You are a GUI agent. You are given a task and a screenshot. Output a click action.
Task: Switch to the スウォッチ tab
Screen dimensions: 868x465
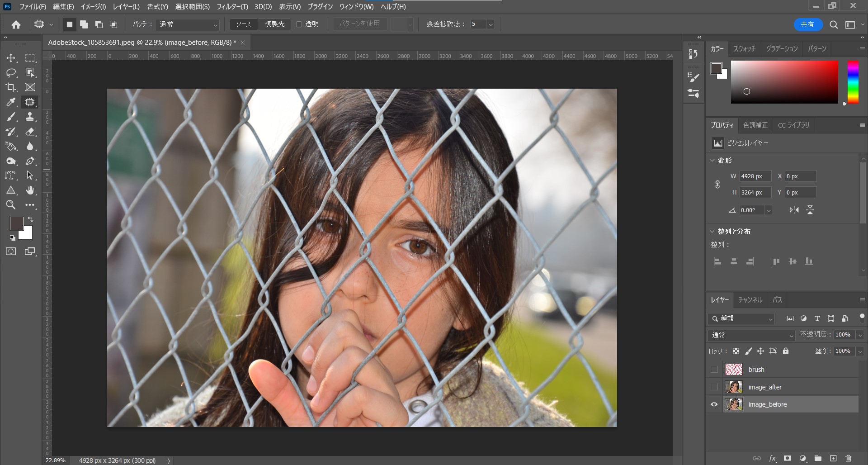pyautogui.click(x=744, y=49)
